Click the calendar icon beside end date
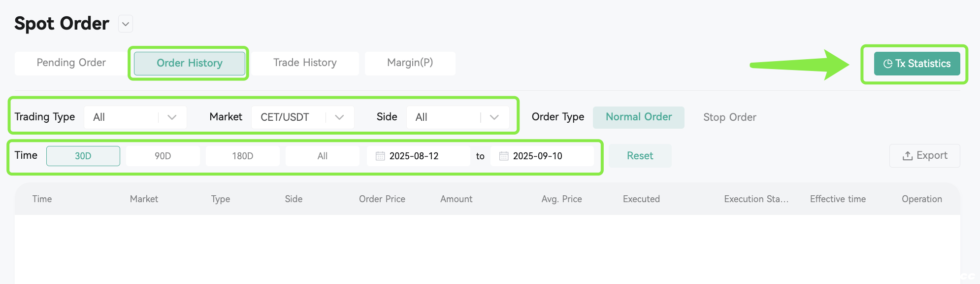 pos(504,156)
